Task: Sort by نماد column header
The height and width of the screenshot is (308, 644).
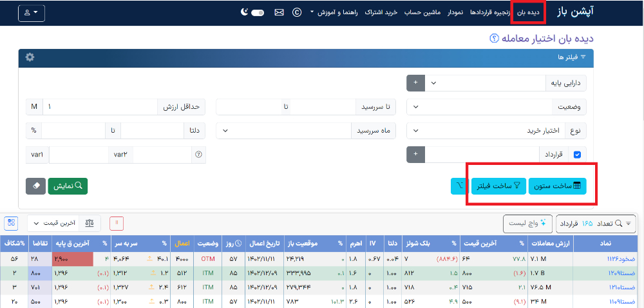Action: (x=605, y=243)
